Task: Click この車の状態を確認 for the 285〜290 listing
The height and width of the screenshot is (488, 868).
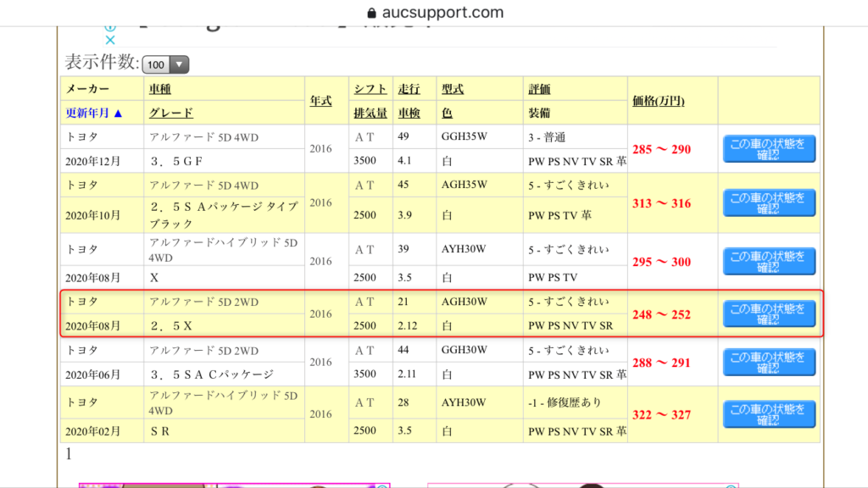Action: 768,148
